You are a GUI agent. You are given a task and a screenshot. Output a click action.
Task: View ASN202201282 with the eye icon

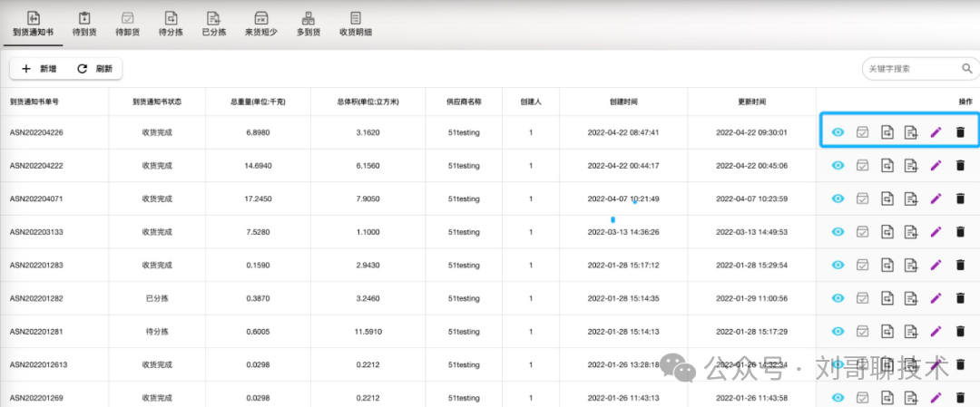tap(838, 297)
